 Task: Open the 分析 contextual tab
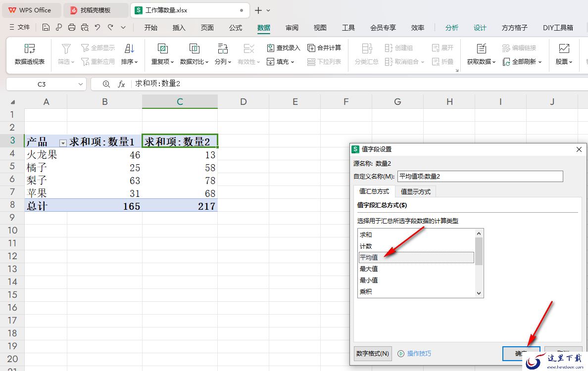[451, 28]
